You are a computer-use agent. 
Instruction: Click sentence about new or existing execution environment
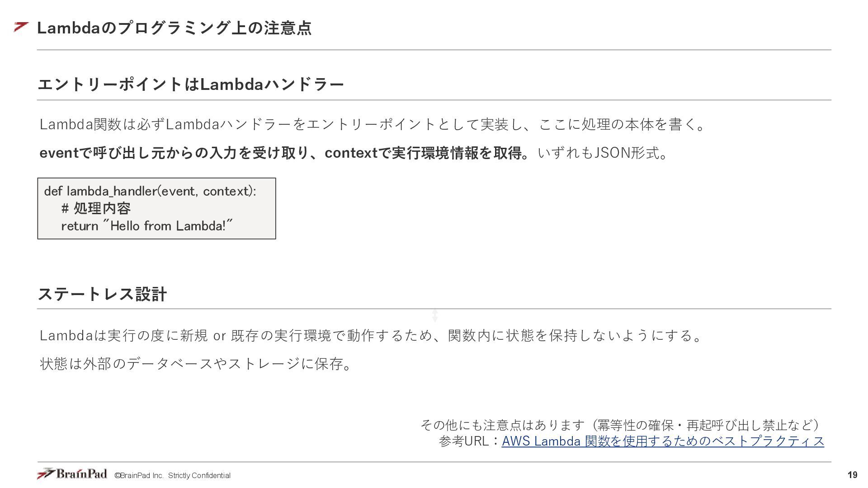pyautogui.click(x=372, y=336)
